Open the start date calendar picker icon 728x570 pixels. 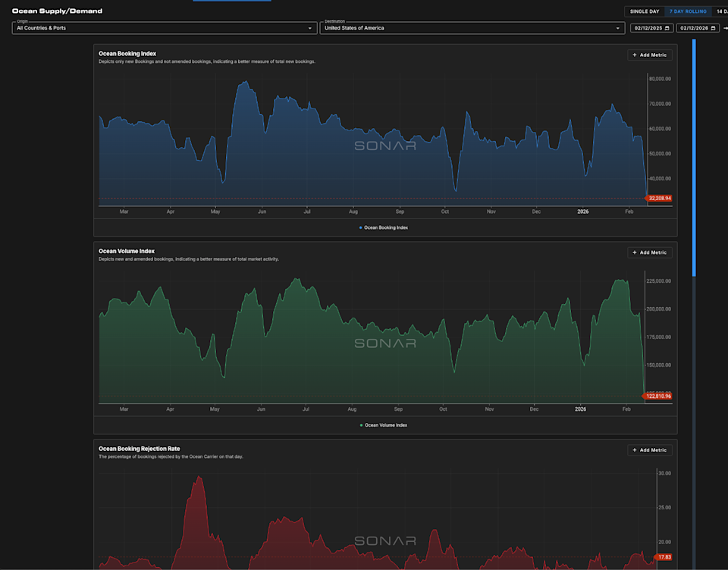pyautogui.click(x=667, y=27)
